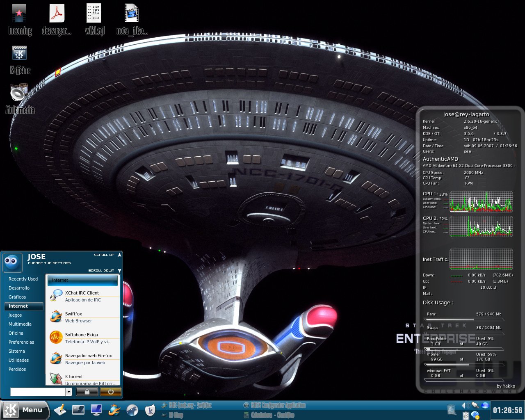Click the terminal screen panel launcher

coord(78,410)
